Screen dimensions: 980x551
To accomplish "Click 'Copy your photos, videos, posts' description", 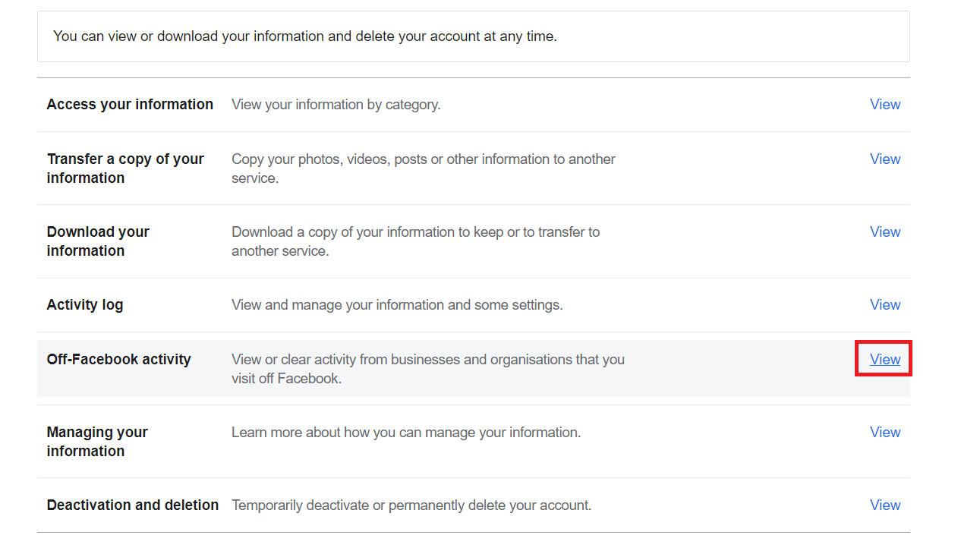I will 424,168.
